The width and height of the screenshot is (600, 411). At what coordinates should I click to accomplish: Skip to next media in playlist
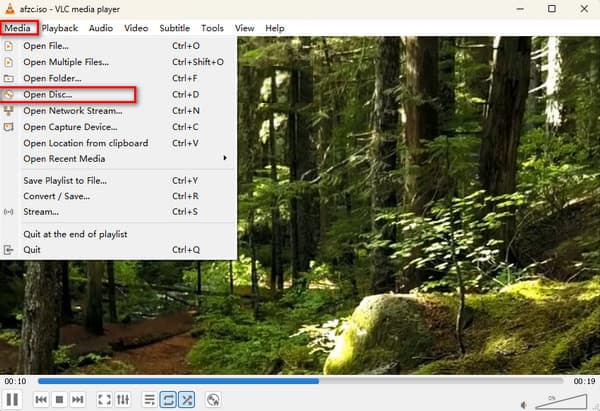[78, 400]
